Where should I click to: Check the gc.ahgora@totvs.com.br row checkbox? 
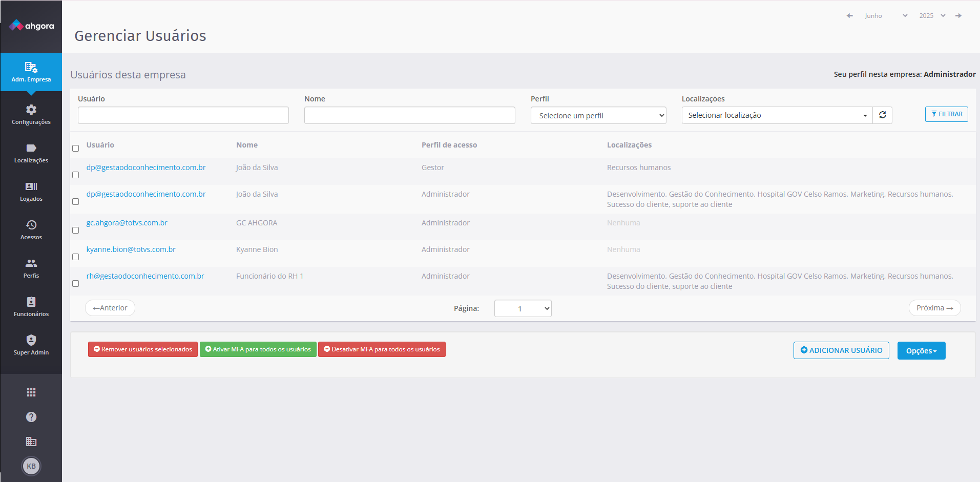pyautogui.click(x=76, y=230)
